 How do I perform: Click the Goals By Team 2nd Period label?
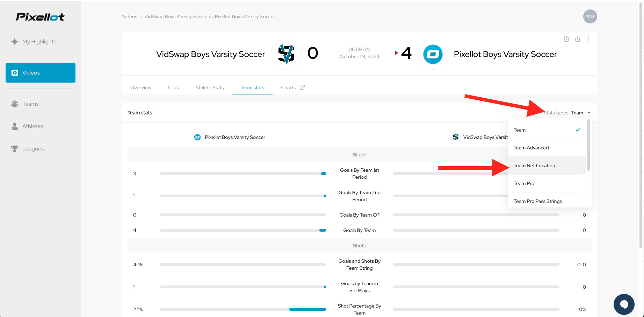click(x=360, y=196)
